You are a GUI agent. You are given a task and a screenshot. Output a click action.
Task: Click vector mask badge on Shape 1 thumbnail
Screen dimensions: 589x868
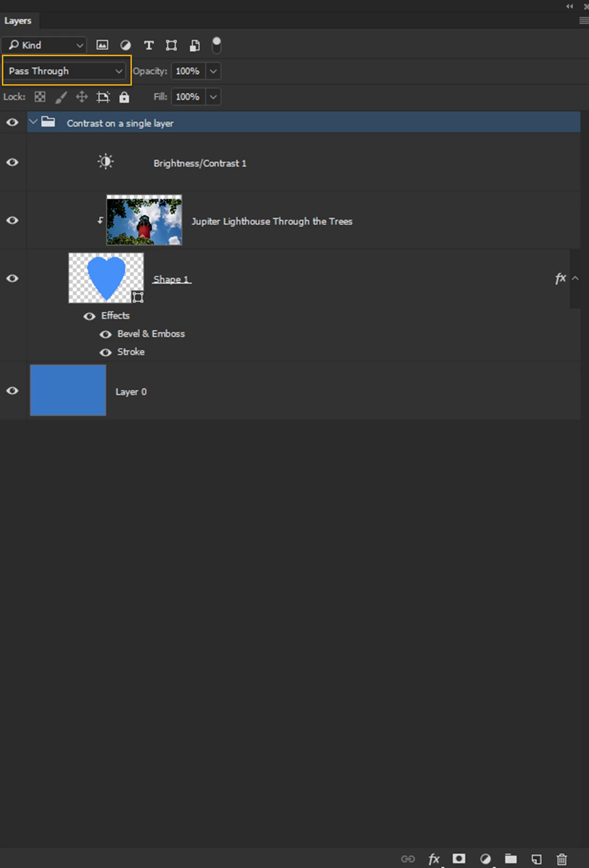tap(138, 297)
